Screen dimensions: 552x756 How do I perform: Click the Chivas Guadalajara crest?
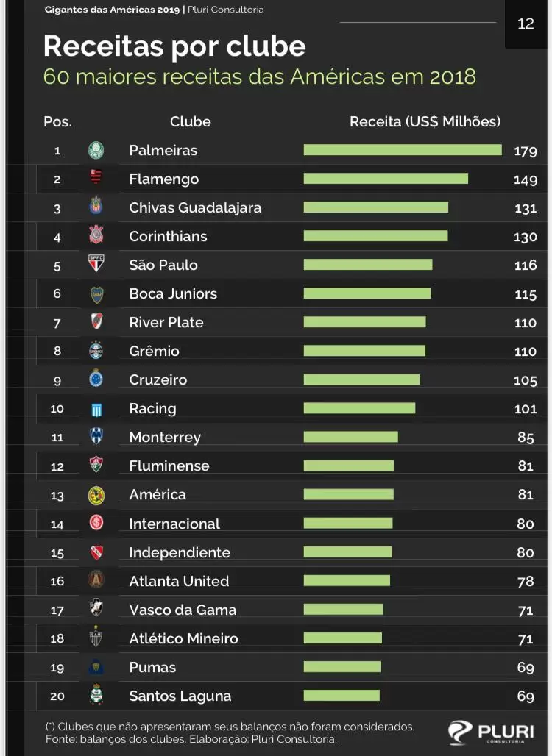click(96, 207)
